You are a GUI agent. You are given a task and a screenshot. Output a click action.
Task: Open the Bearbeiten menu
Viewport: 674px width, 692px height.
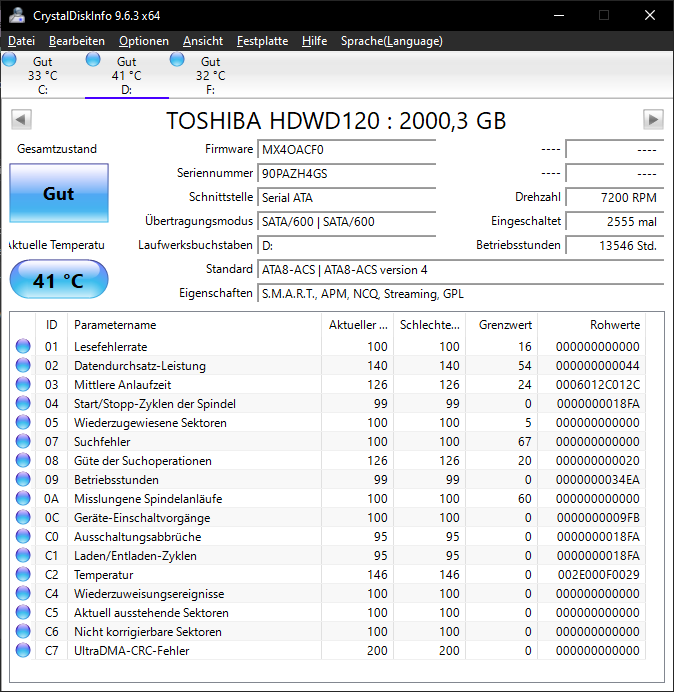[77, 41]
